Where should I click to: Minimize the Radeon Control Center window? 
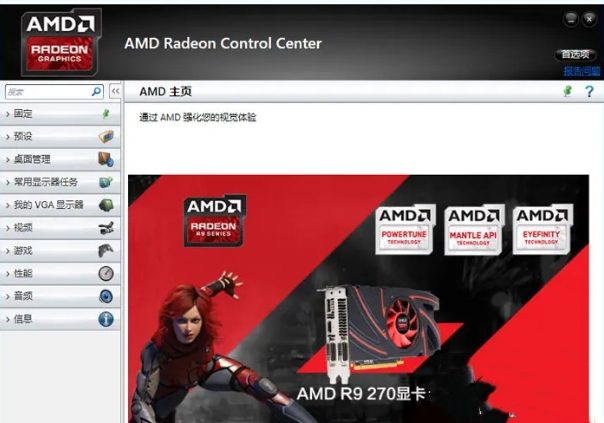click(x=571, y=19)
